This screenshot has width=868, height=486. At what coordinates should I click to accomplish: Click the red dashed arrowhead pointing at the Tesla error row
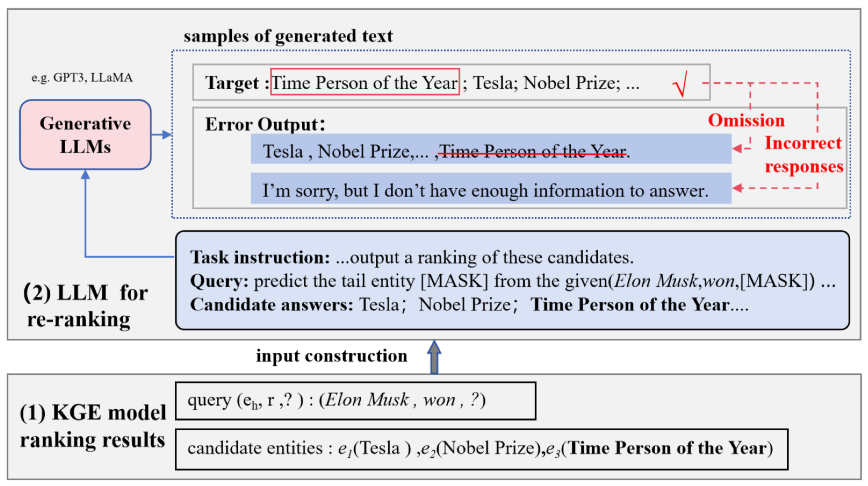[737, 148]
